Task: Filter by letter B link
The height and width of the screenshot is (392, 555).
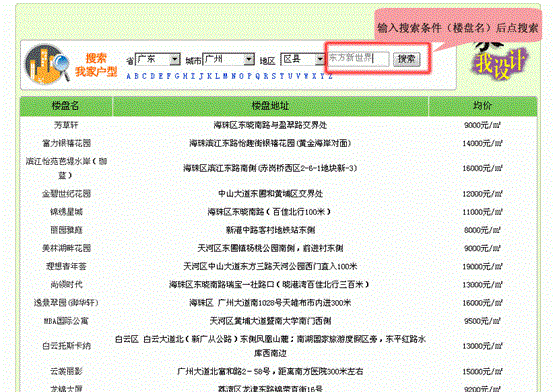Action: coord(136,76)
